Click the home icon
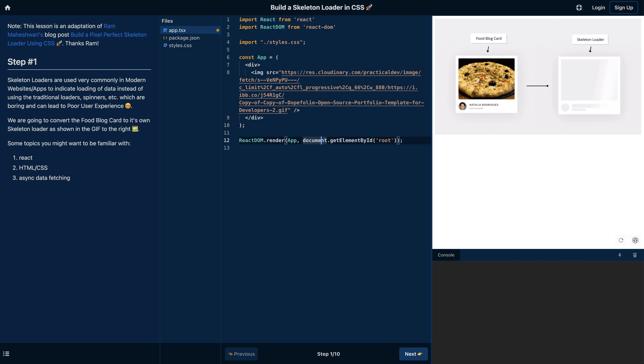The height and width of the screenshot is (364, 644). coord(8,8)
